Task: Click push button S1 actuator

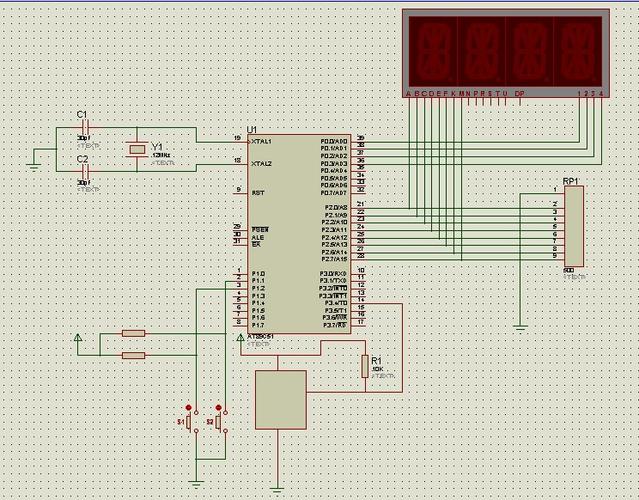Action: point(189,422)
